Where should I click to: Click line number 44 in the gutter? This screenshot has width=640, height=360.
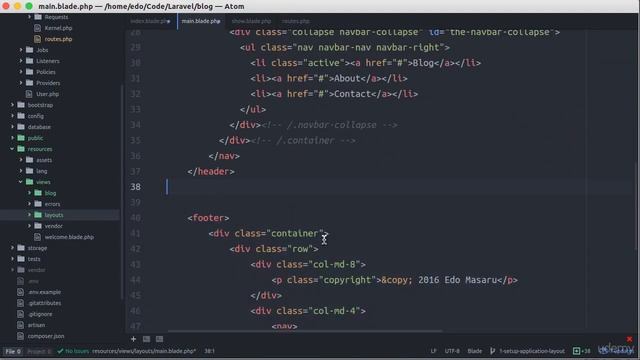[x=136, y=280]
